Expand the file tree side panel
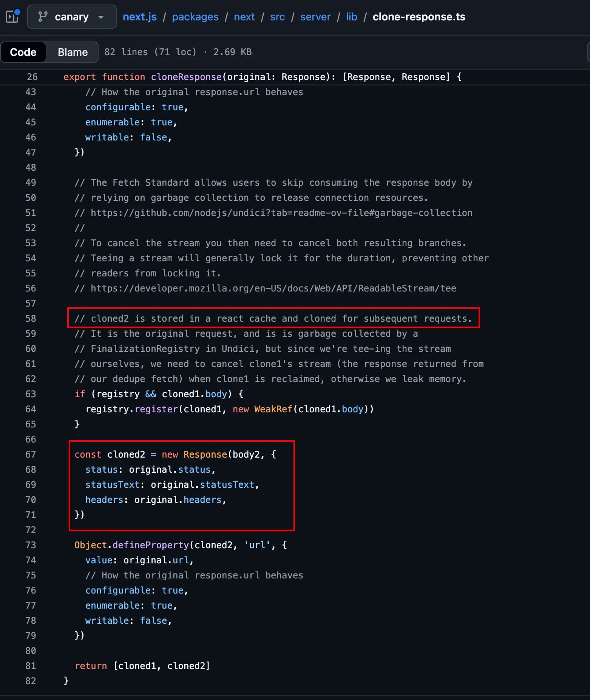Viewport: 590px width, 700px height. [12, 17]
